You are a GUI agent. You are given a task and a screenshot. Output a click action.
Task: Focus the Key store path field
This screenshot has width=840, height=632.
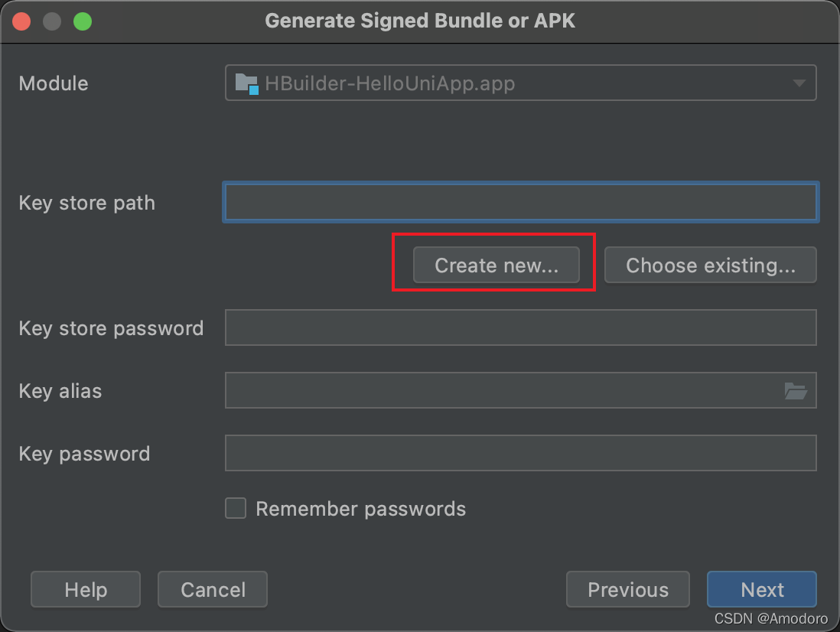click(x=521, y=203)
